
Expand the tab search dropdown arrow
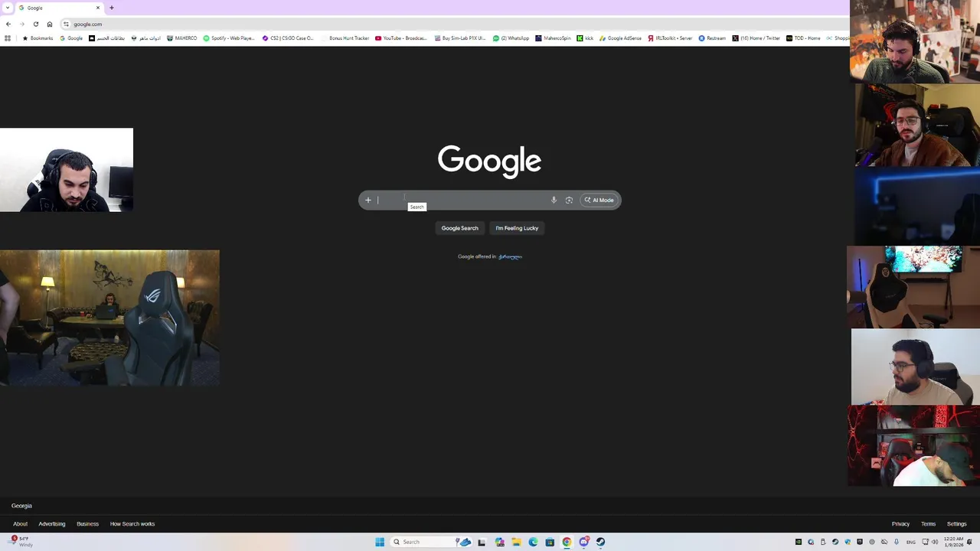tap(7, 8)
